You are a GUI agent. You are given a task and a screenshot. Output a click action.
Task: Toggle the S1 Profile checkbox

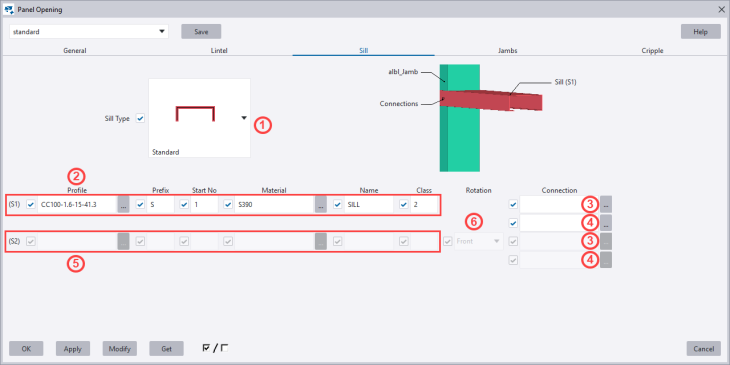tap(31, 204)
